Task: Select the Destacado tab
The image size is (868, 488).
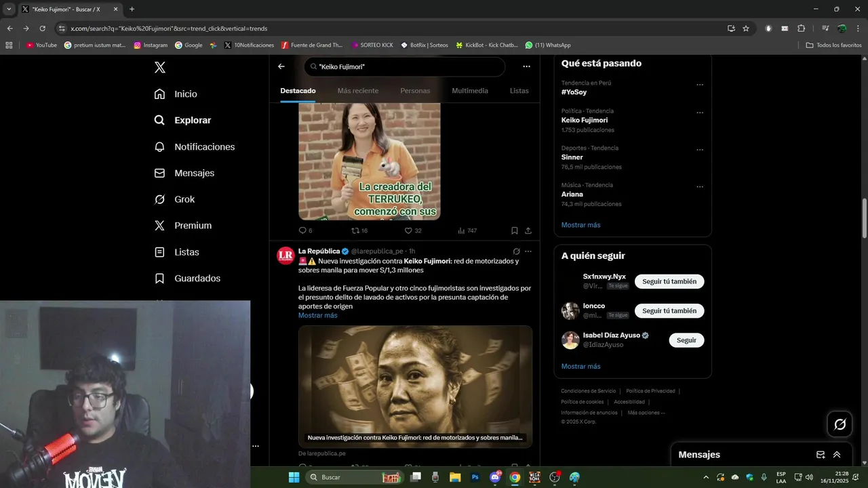Action: tap(298, 91)
